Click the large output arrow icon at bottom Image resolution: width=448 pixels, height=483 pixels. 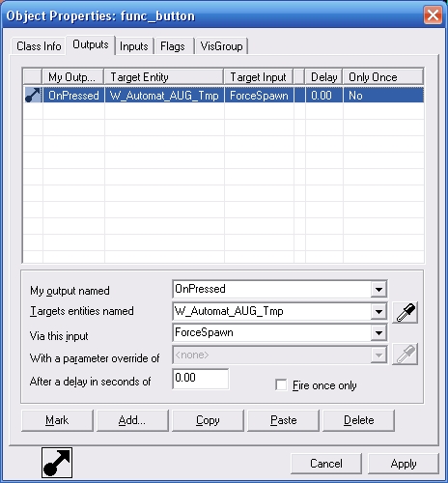[x=57, y=463]
